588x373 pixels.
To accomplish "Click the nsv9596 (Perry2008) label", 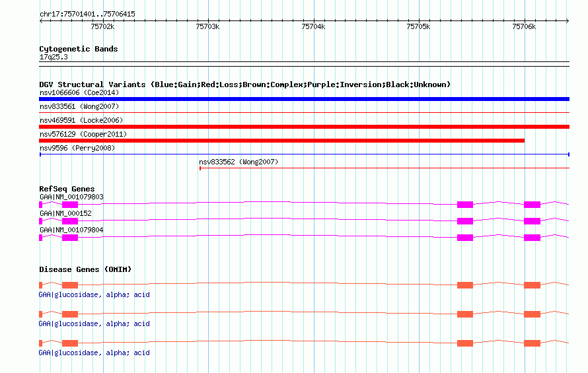I will (77, 148).
